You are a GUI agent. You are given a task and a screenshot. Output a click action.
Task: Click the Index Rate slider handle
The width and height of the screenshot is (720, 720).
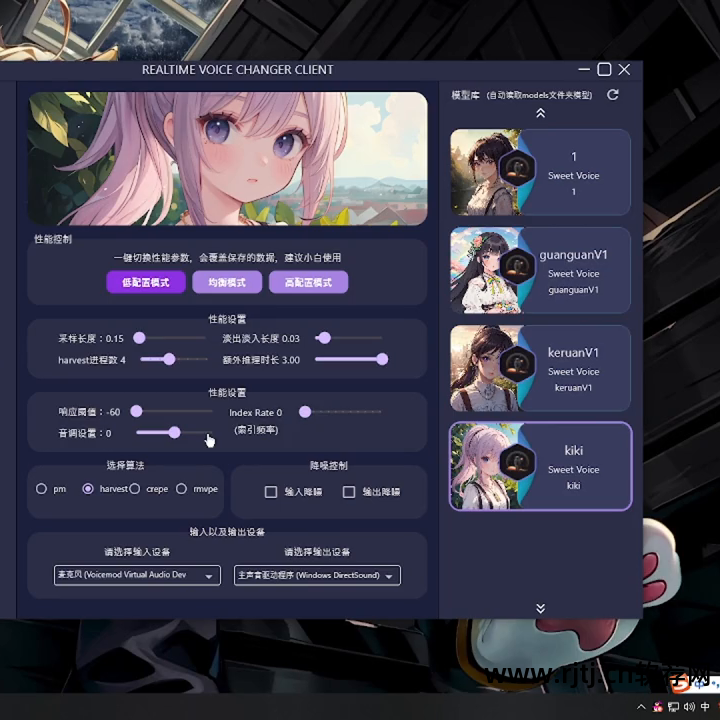[305, 412]
